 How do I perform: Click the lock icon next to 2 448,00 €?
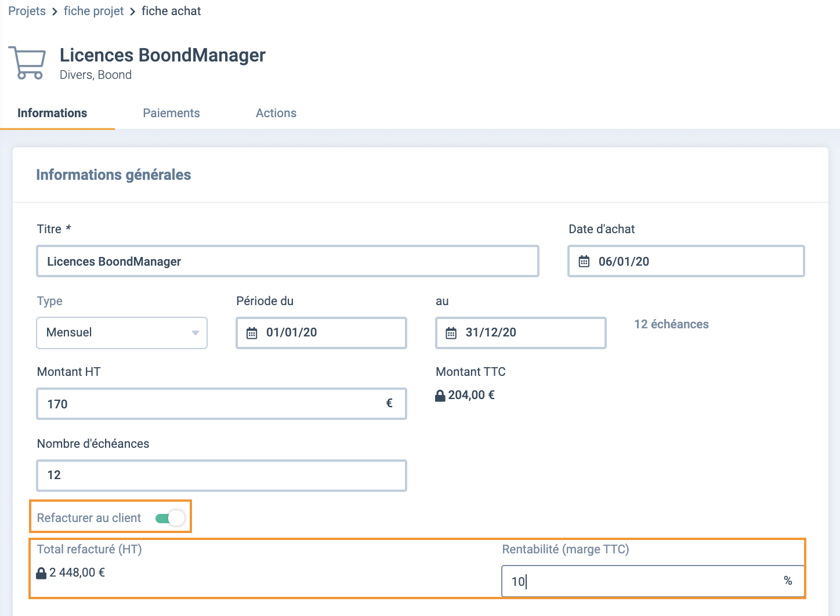point(41,574)
